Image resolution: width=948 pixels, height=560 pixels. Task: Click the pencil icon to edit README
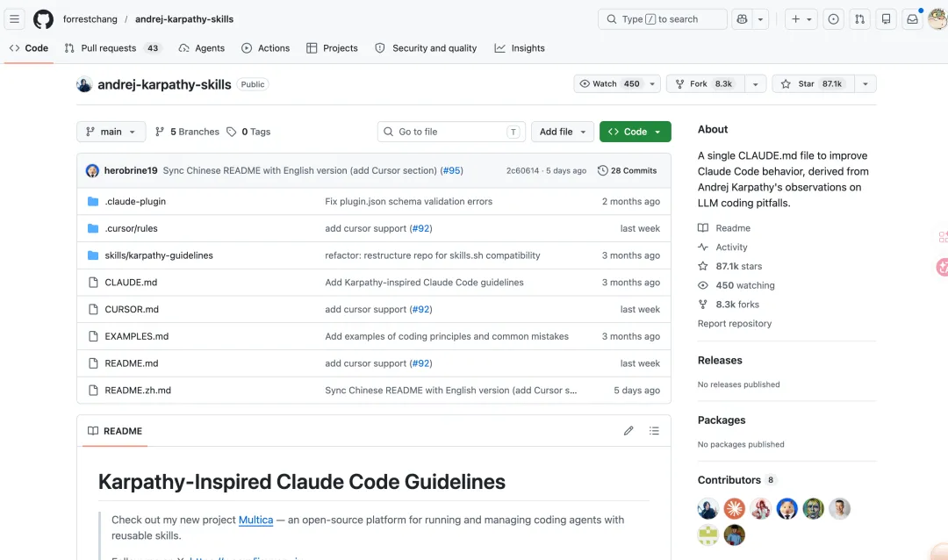628,431
